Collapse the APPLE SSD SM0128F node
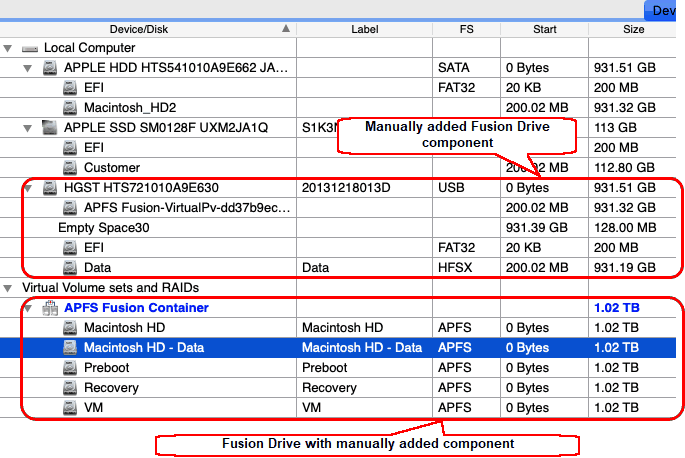This screenshot has height=458, width=685. (28, 128)
